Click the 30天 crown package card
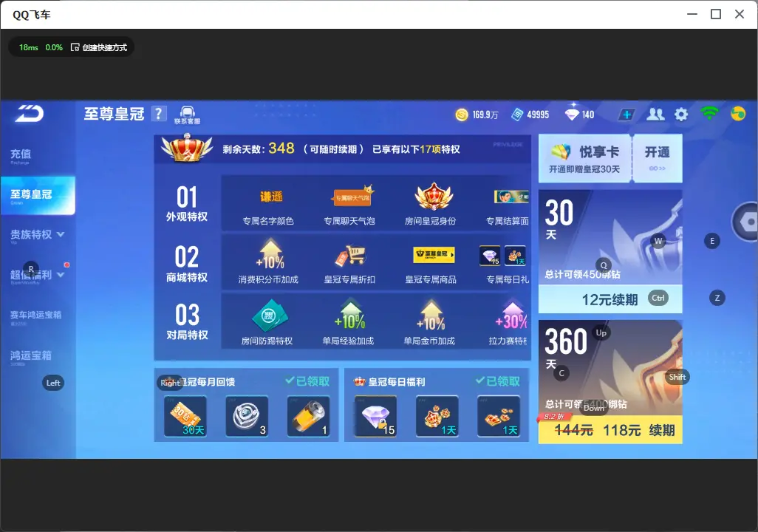Image resolution: width=758 pixels, height=532 pixels. pos(610,237)
